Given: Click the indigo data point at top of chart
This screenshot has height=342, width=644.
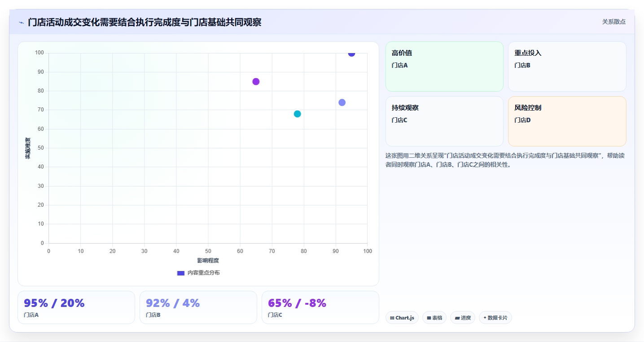Looking at the screenshot, I should click(x=351, y=53).
